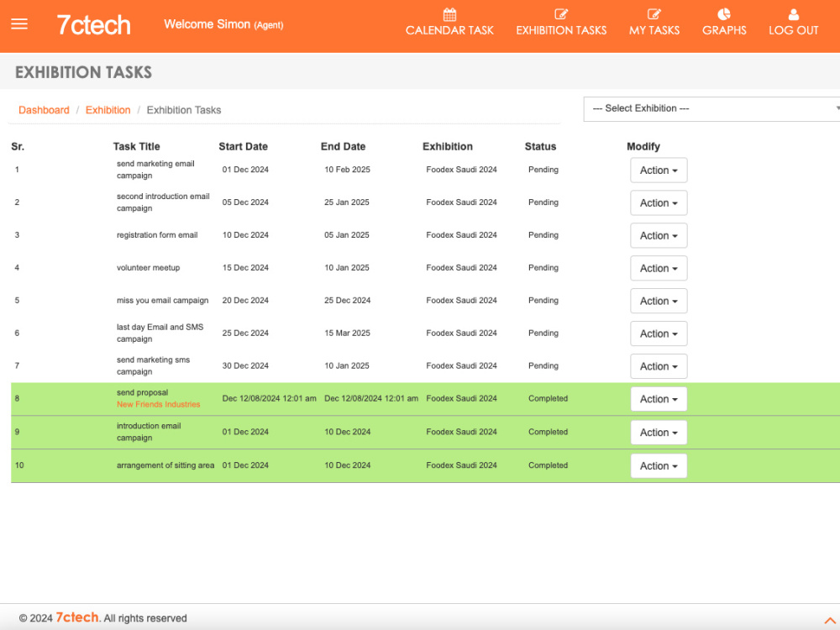Click start date '05 Dec 2024'
The image size is (840, 630).
point(245,202)
